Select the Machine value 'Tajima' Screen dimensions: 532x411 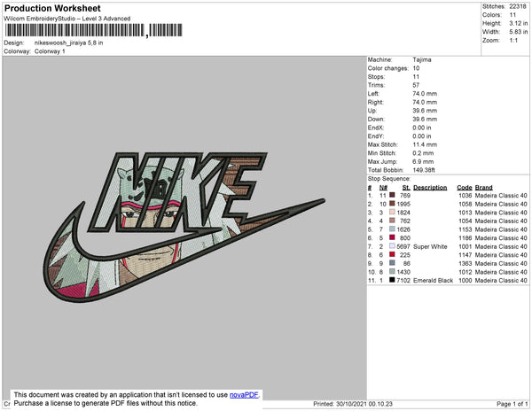click(x=422, y=59)
